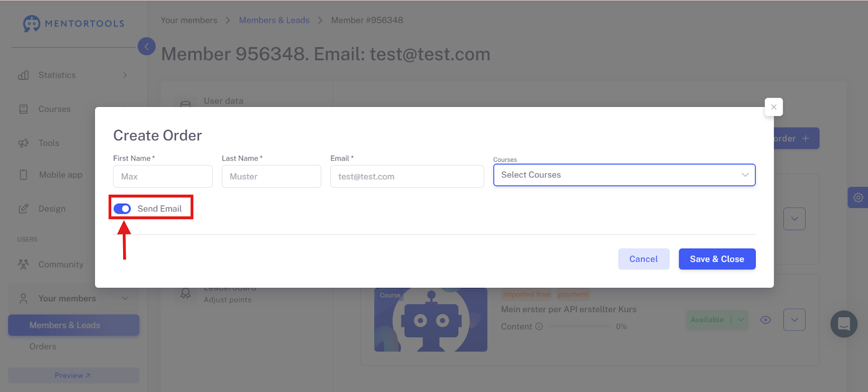Click the settings gear tab on the right edge
The width and height of the screenshot is (868, 392).
pyautogui.click(x=858, y=198)
